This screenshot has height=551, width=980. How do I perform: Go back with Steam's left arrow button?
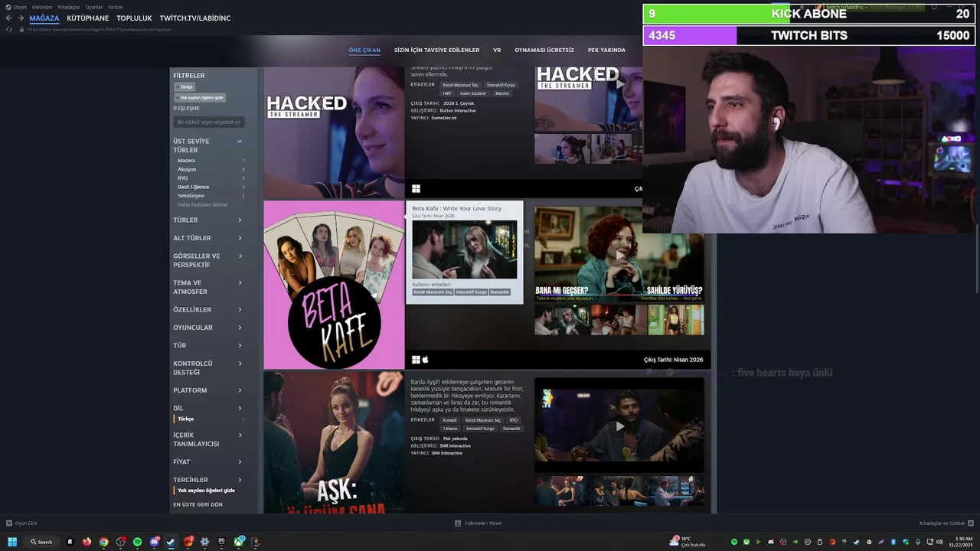(8, 18)
